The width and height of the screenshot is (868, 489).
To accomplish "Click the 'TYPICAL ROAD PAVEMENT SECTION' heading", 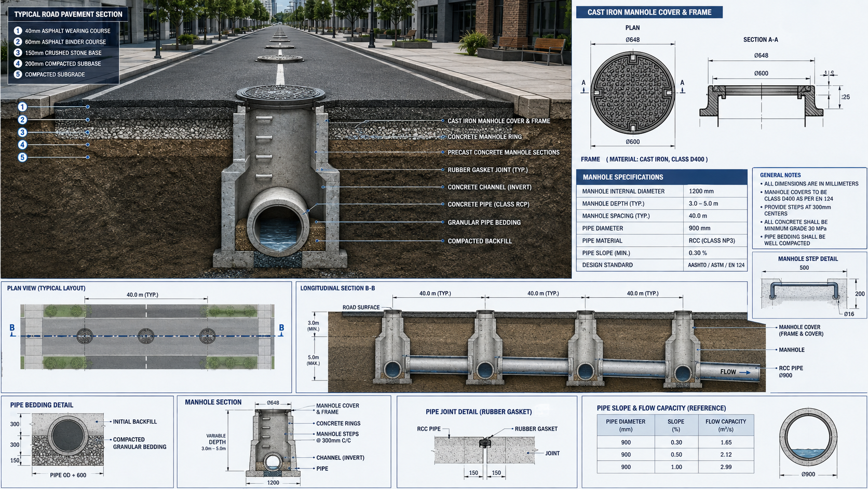I will 69,14.
